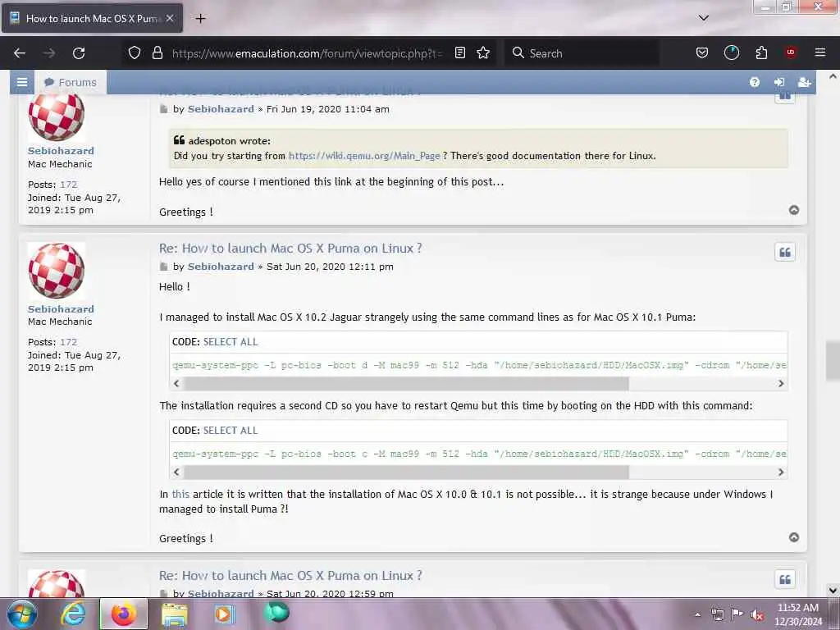Open the media player taskbar icon
This screenshot has height=630, width=840.
click(225, 614)
